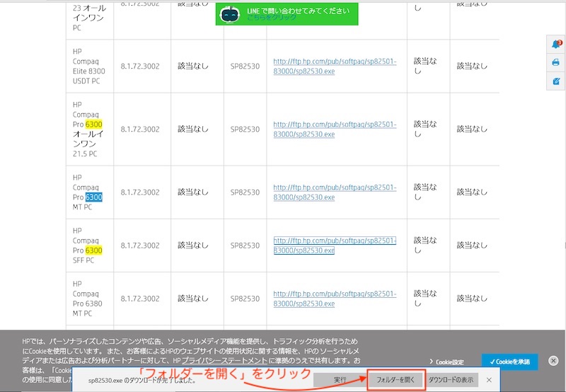The height and width of the screenshot is (392, 566).
Task: Click the フォルダーを開く button
Action: [x=395, y=380]
